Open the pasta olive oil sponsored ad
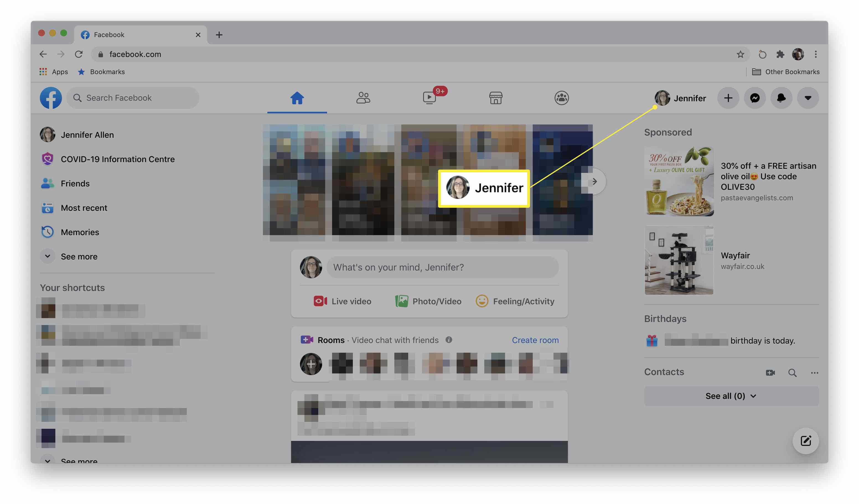This screenshot has height=504, width=859. [x=731, y=182]
